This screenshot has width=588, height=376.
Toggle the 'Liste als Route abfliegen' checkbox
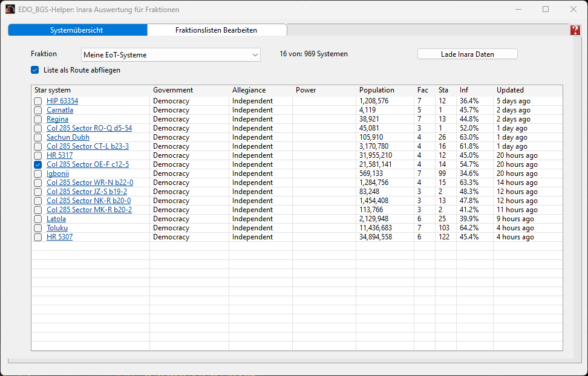tap(35, 70)
